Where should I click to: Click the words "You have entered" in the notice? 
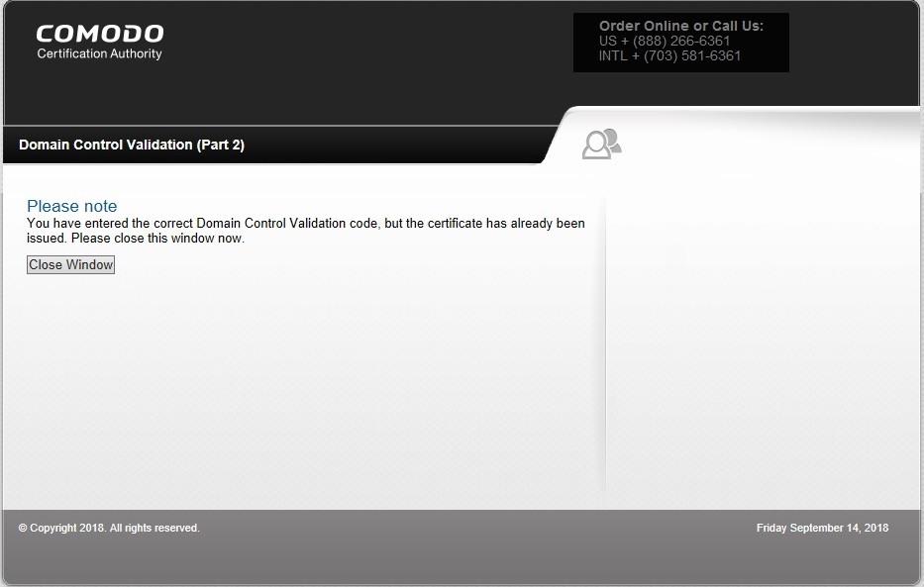(78, 224)
